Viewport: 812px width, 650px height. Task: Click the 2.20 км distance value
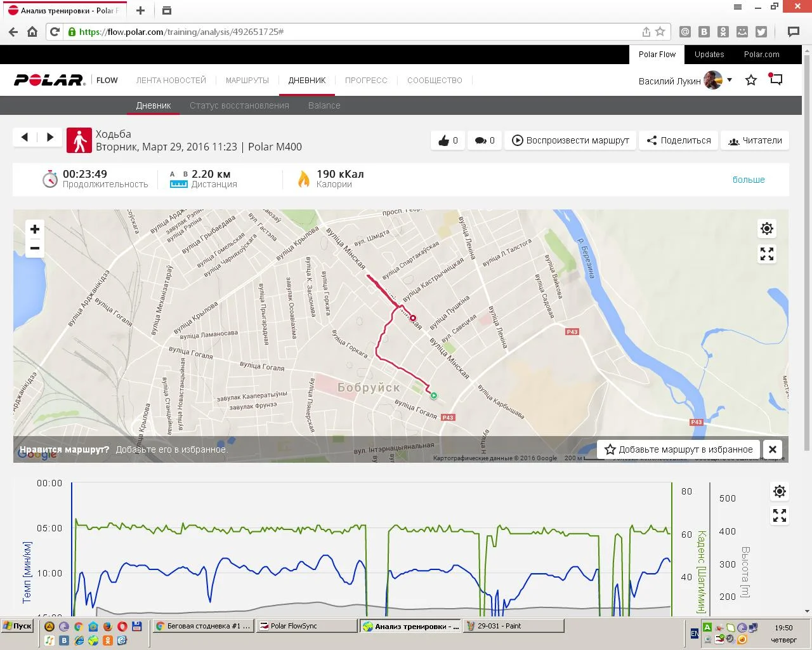pyautogui.click(x=211, y=174)
